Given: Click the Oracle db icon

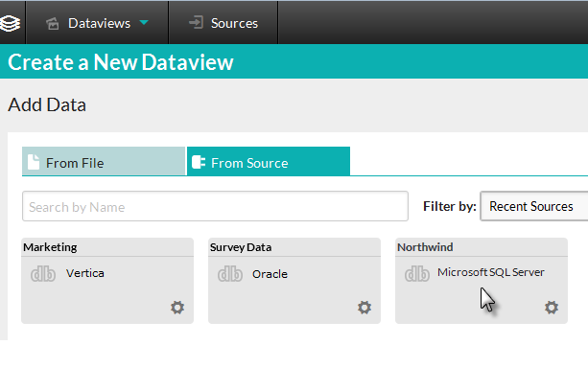Looking at the screenshot, I should pyautogui.click(x=230, y=274).
